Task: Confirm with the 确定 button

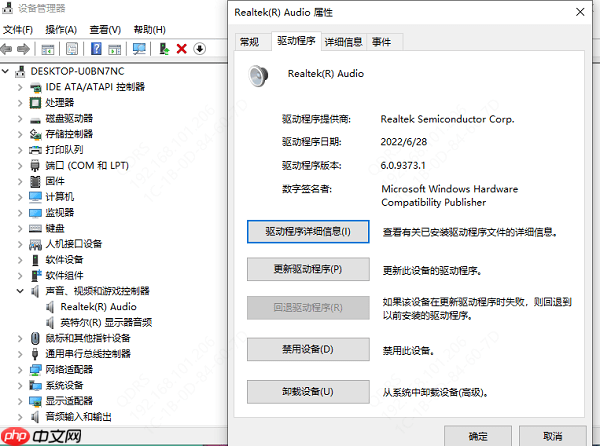Action: click(x=478, y=436)
